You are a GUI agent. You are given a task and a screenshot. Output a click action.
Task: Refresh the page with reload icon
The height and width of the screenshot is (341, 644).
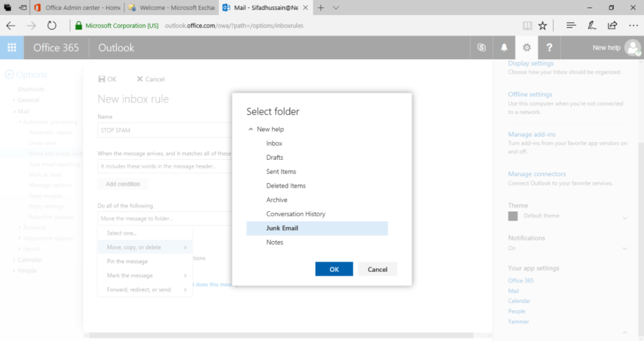[52, 25]
